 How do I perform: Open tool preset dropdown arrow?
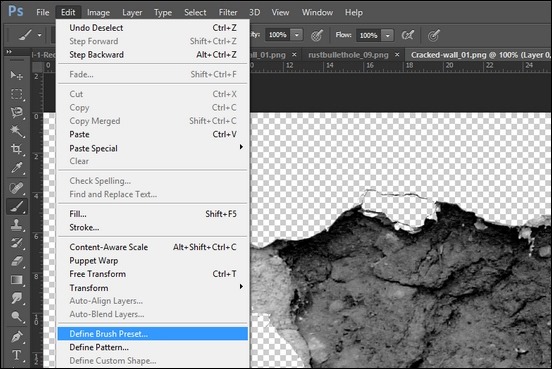(x=39, y=35)
